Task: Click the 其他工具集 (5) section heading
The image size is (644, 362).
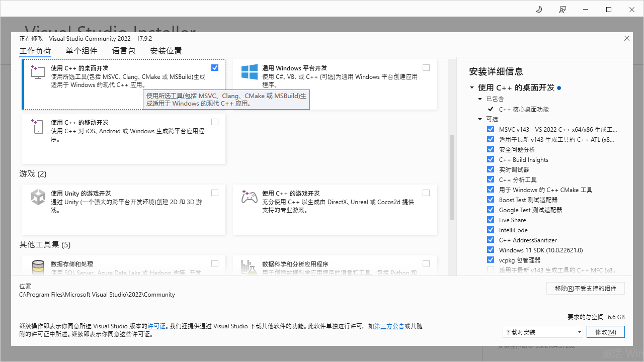Action: [x=45, y=245]
